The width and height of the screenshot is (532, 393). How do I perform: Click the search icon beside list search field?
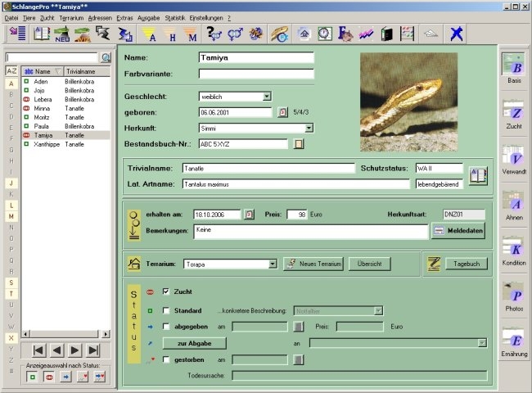pos(106,57)
